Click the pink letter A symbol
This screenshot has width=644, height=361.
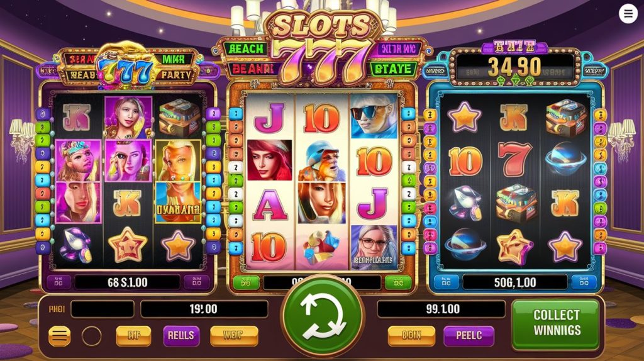point(269,205)
